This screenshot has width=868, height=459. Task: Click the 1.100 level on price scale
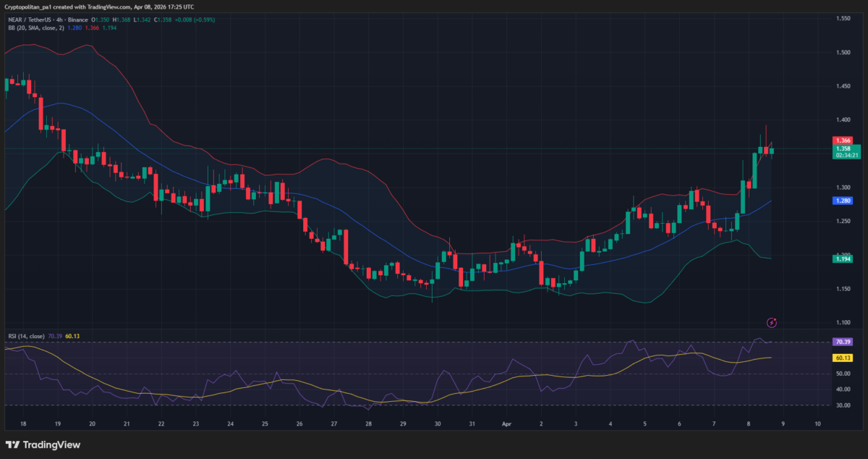(x=843, y=322)
